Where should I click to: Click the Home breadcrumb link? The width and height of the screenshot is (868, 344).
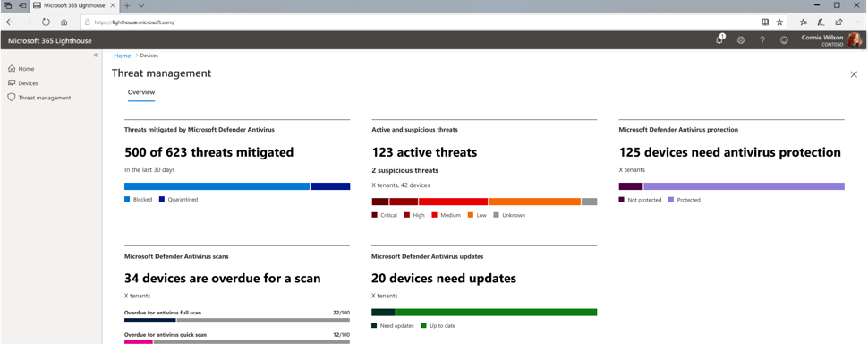(x=123, y=56)
